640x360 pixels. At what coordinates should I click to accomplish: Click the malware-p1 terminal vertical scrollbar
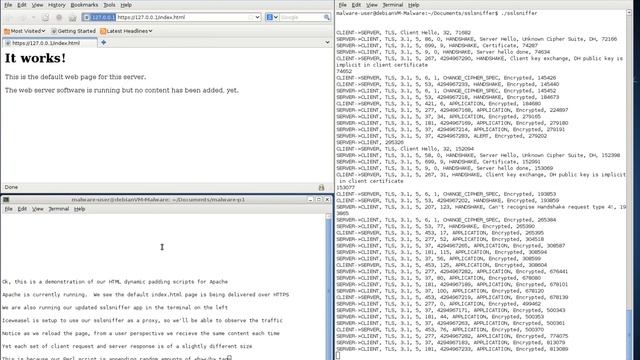point(329,287)
